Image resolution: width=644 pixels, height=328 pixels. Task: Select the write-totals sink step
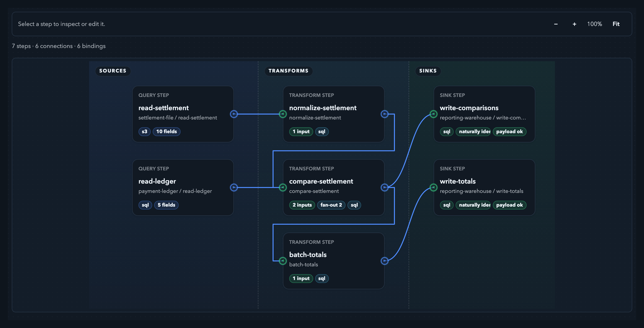click(x=484, y=187)
